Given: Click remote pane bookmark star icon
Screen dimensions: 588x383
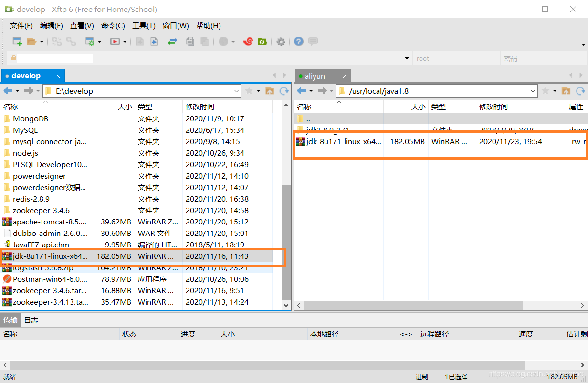Looking at the screenshot, I should tap(546, 91).
